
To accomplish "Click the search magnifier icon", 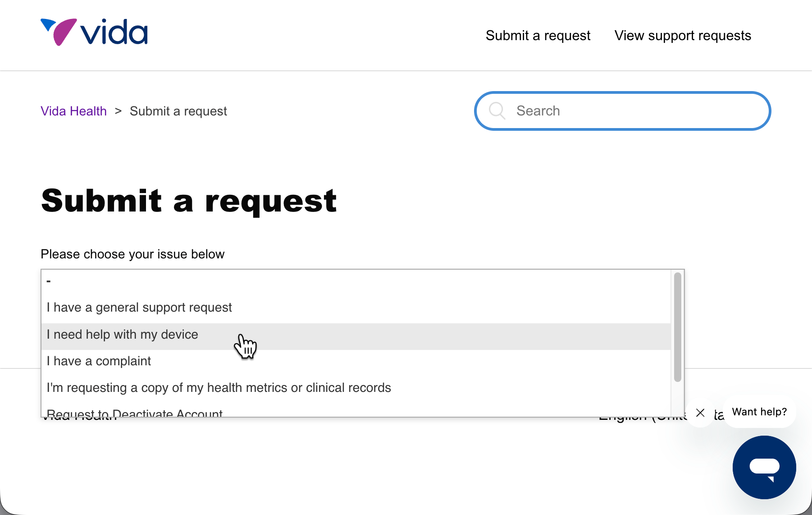I will tap(497, 110).
